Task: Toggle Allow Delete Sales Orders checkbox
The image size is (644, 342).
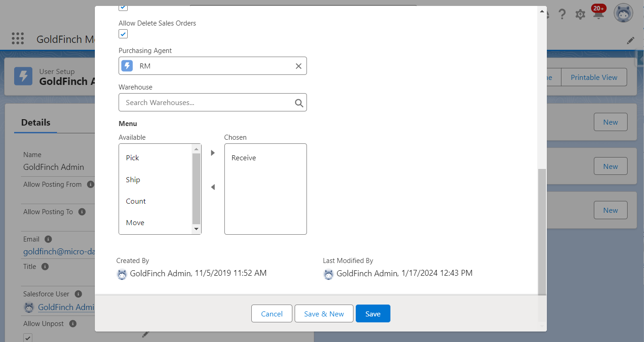Action: click(x=123, y=34)
